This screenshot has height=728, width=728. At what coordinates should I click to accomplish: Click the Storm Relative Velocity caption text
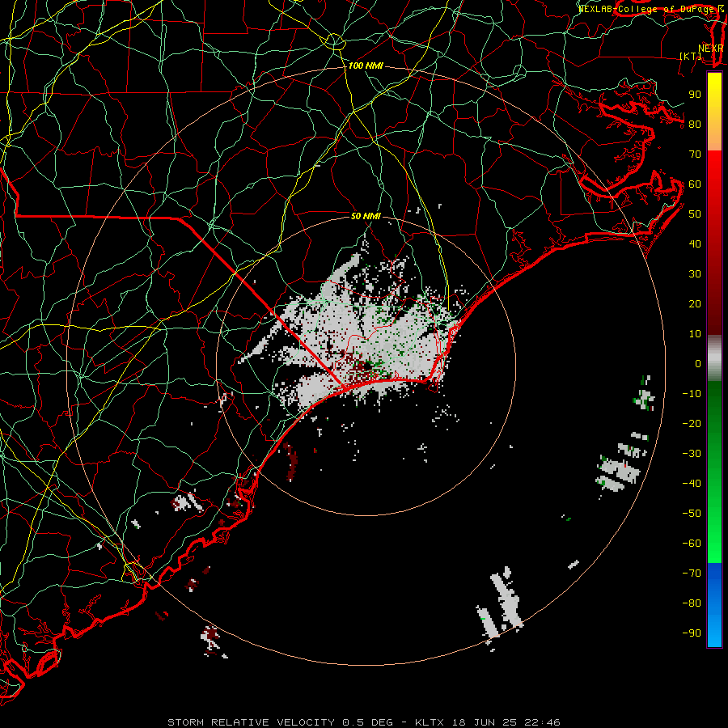(364, 722)
